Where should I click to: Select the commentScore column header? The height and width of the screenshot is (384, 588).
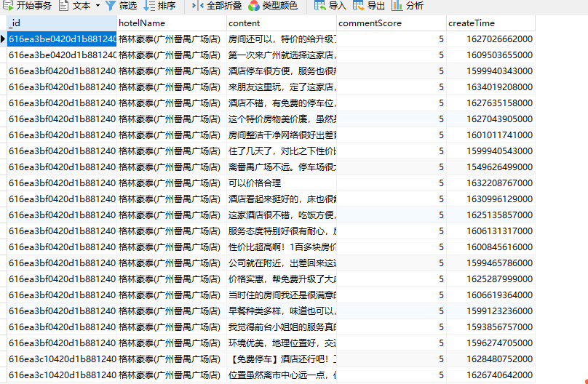(392, 23)
